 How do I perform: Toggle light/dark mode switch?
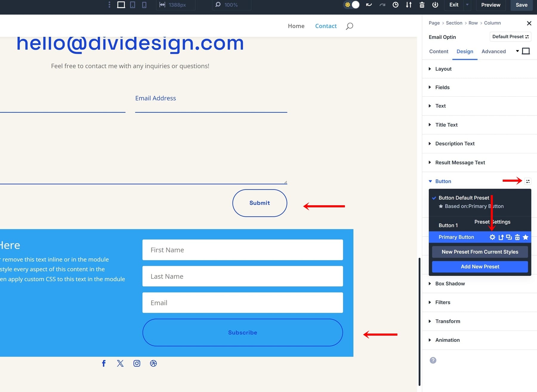[352, 5]
